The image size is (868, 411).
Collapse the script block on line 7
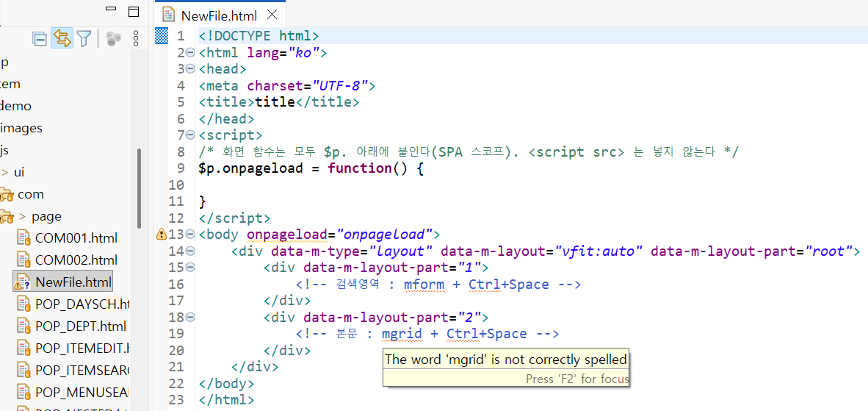coord(190,135)
